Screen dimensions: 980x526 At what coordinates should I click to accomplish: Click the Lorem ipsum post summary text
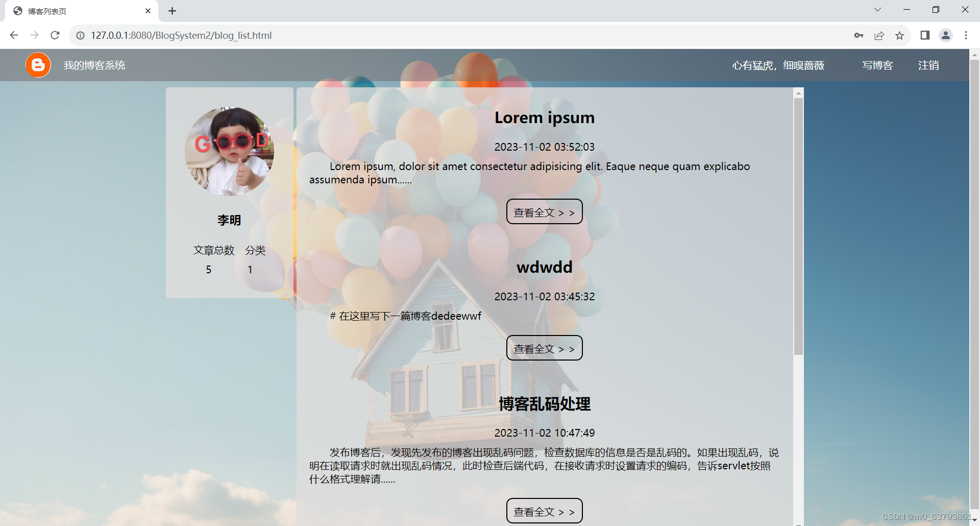coord(530,173)
